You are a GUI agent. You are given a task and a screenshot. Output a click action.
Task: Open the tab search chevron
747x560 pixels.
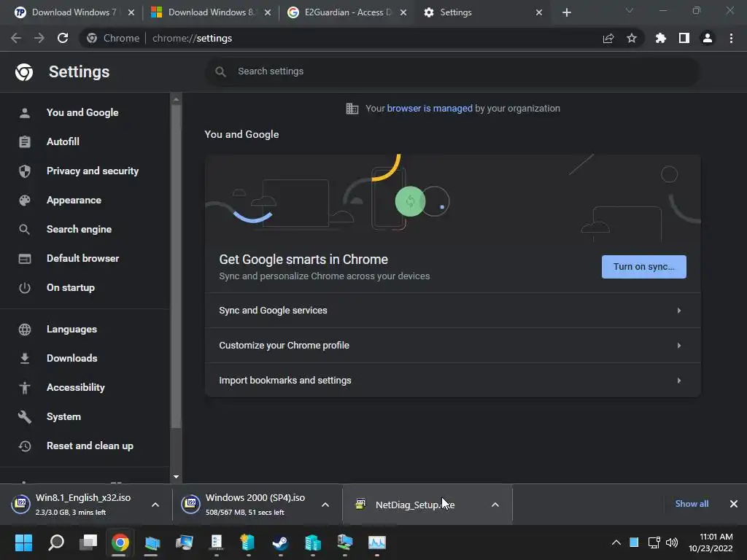[630, 10]
